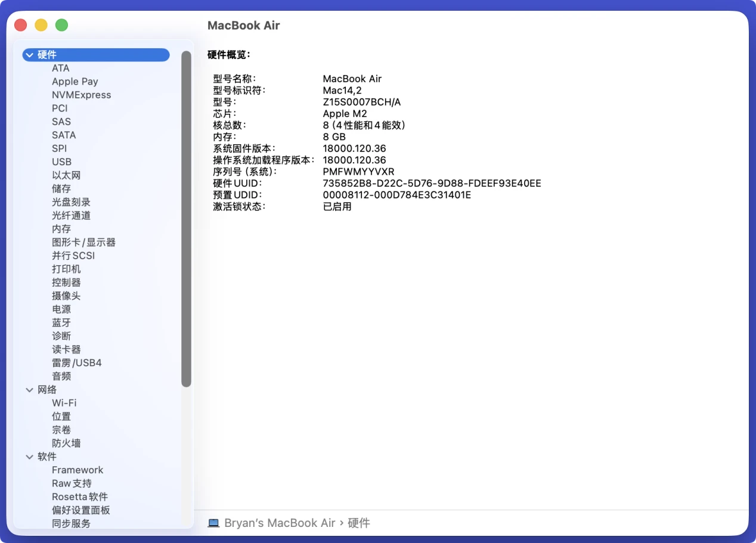Select ATA in the sidebar
The width and height of the screenshot is (756, 543).
tap(61, 68)
